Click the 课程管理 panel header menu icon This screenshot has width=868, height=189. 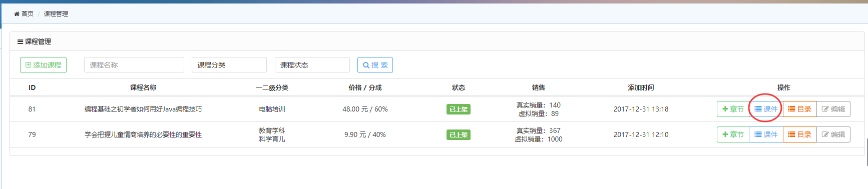pos(20,42)
